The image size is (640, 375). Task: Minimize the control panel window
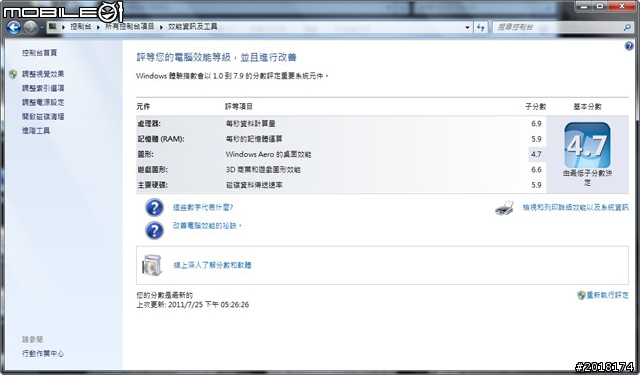pos(584,6)
